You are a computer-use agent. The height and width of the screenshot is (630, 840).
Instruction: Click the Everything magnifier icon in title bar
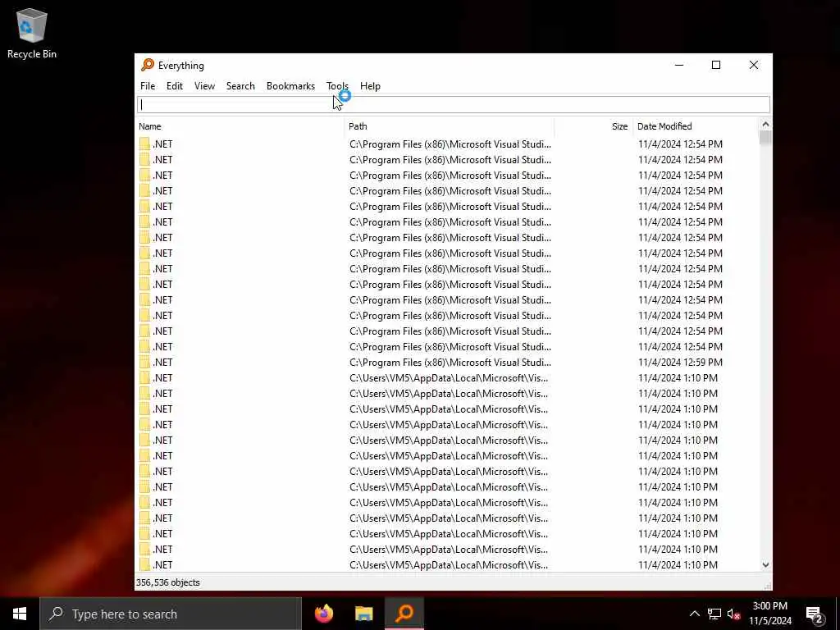click(x=148, y=66)
